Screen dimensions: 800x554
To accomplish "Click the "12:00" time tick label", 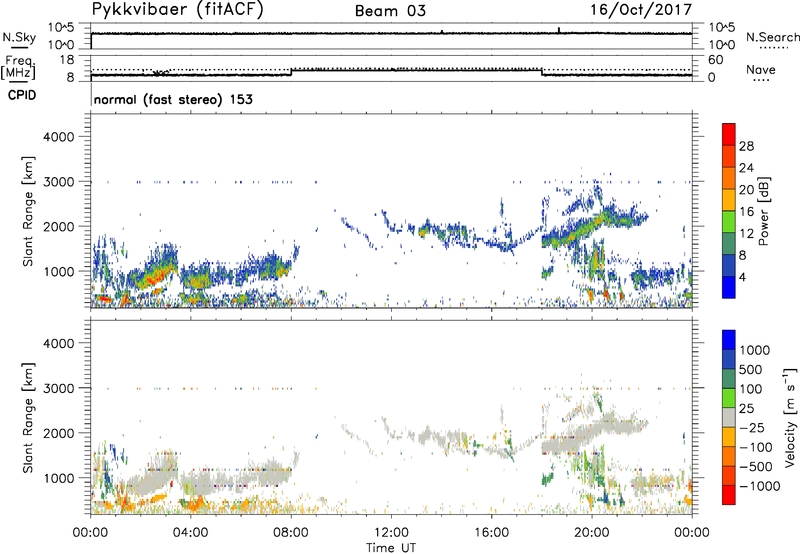I will click(x=391, y=533).
